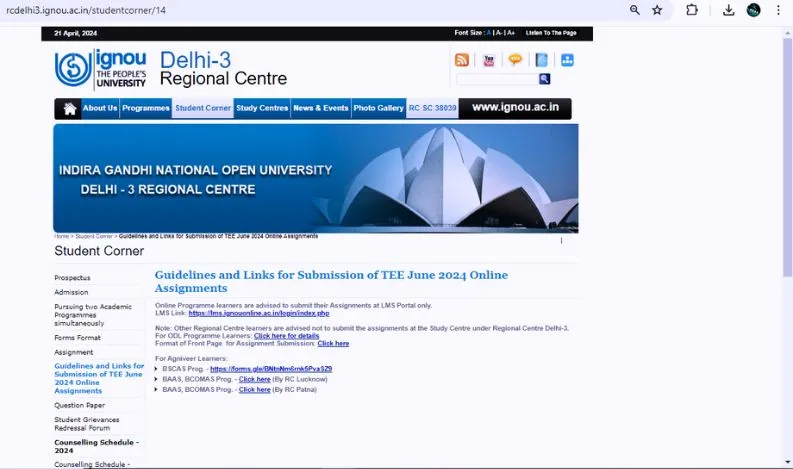This screenshot has width=793, height=469.
Task: Click the orange chat bubble icon
Action: (515, 60)
